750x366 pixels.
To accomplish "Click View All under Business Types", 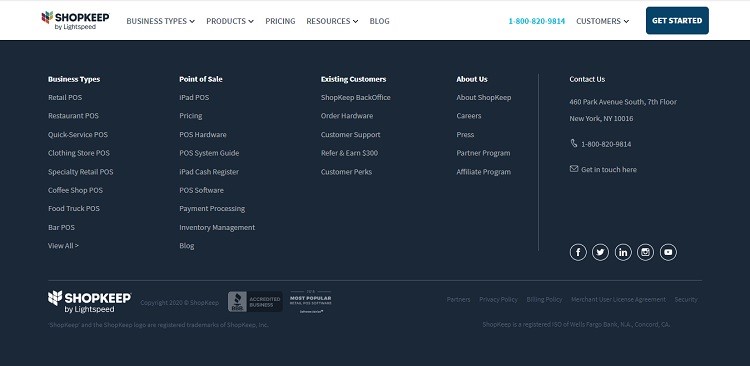I will pyautogui.click(x=63, y=245).
